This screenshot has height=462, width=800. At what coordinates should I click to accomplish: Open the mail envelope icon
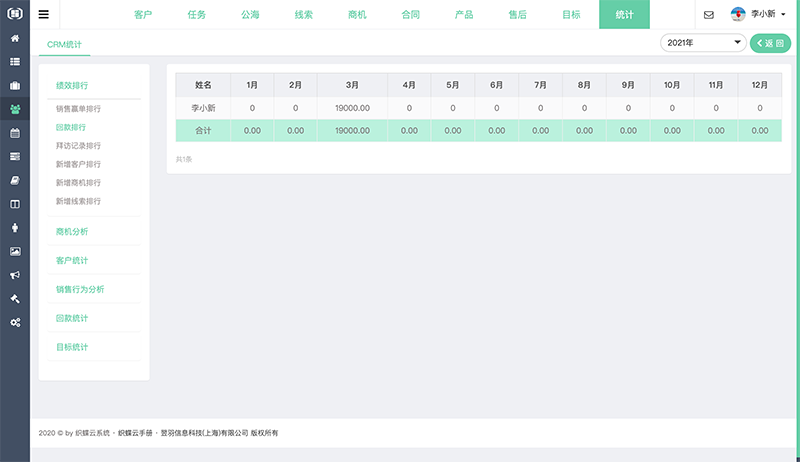[709, 15]
